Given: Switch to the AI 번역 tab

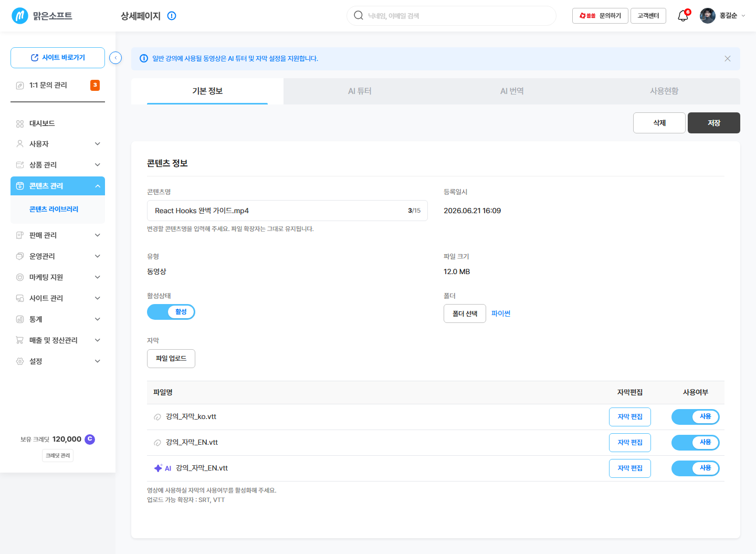Looking at the screenshot, I should tap(512, 91).
